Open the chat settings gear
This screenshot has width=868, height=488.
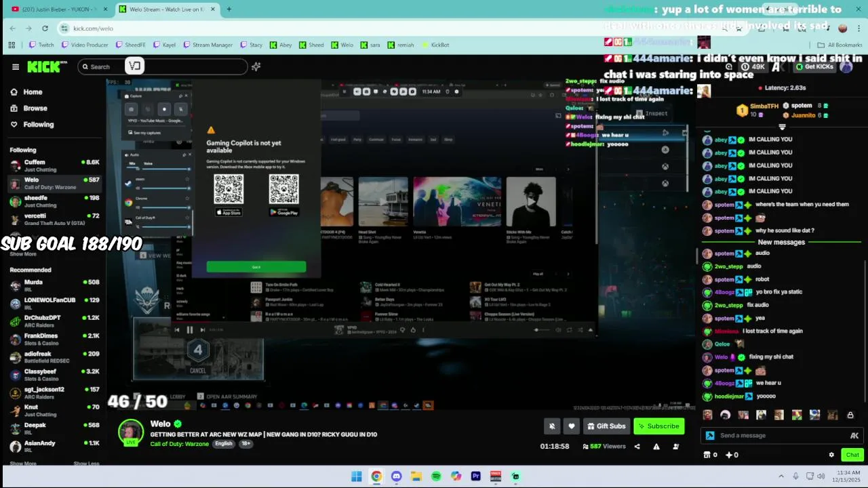[831, 455]
